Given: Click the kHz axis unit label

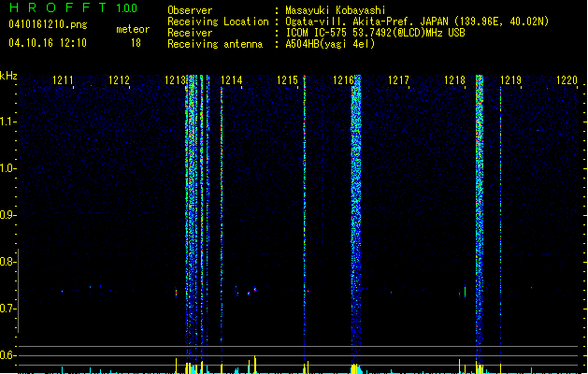Looking at the screenshot, I should tap(8, 76).
